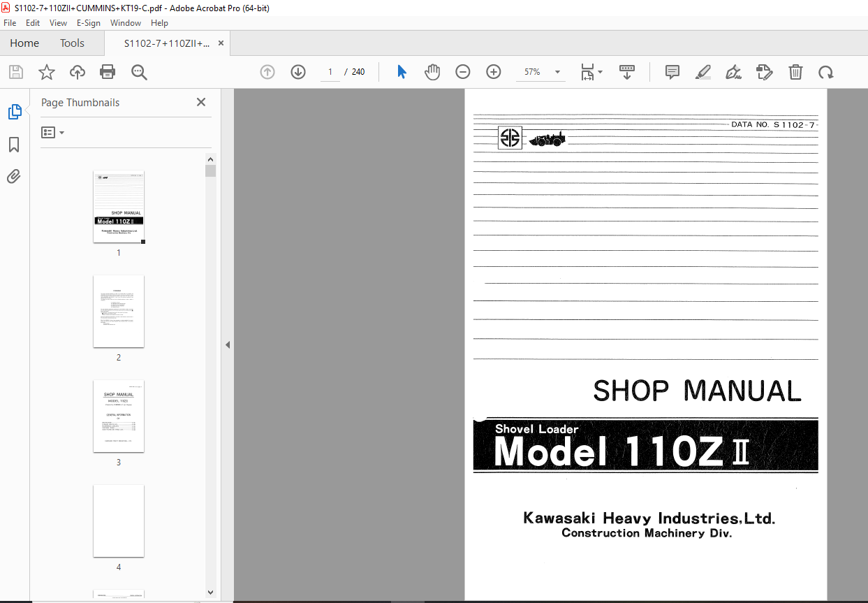Open the Edit menu
The image size is (868, 603).
pos(33,23)
